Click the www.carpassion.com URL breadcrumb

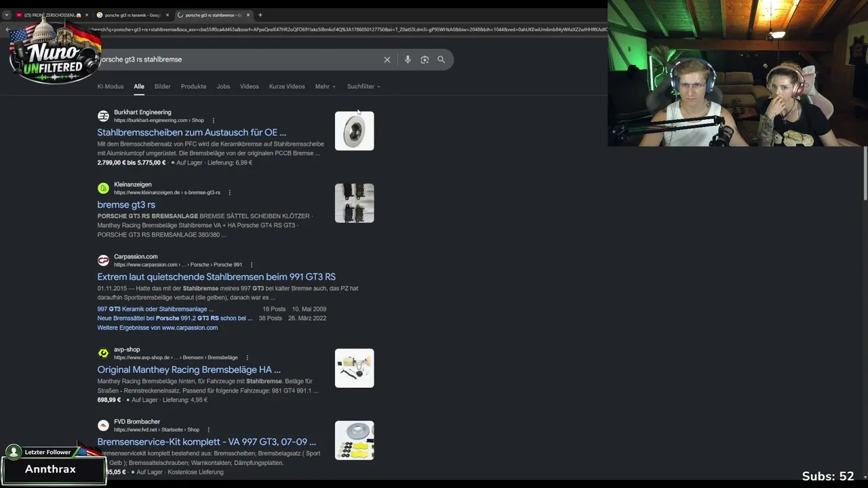(x=178, y=265)
